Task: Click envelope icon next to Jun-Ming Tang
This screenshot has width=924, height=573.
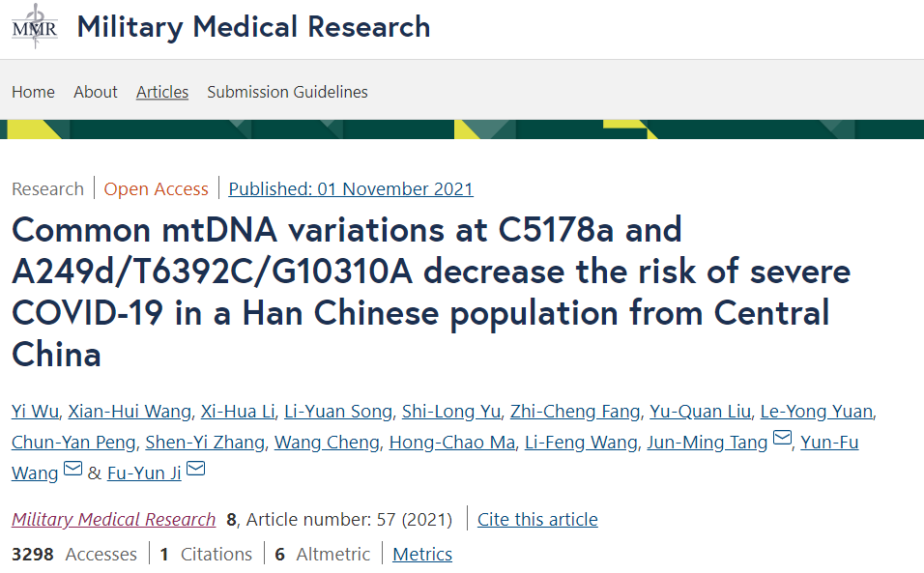Action: coord(783,441)
